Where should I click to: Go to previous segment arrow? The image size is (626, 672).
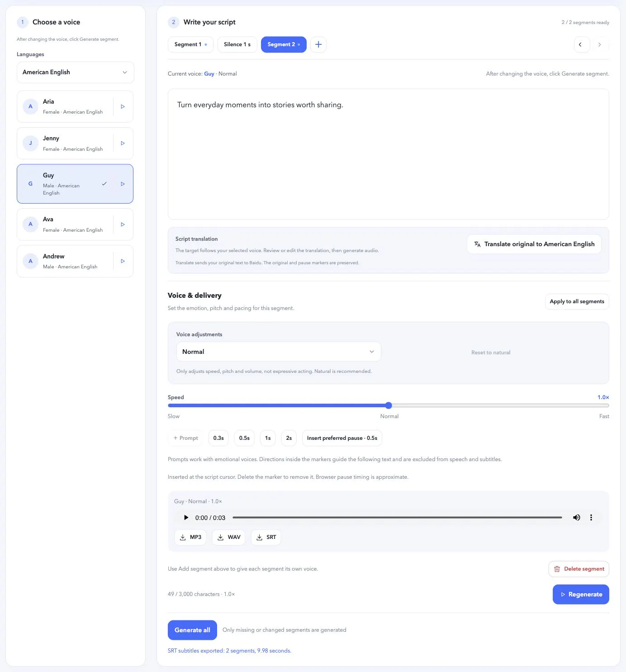click(582, 44)
